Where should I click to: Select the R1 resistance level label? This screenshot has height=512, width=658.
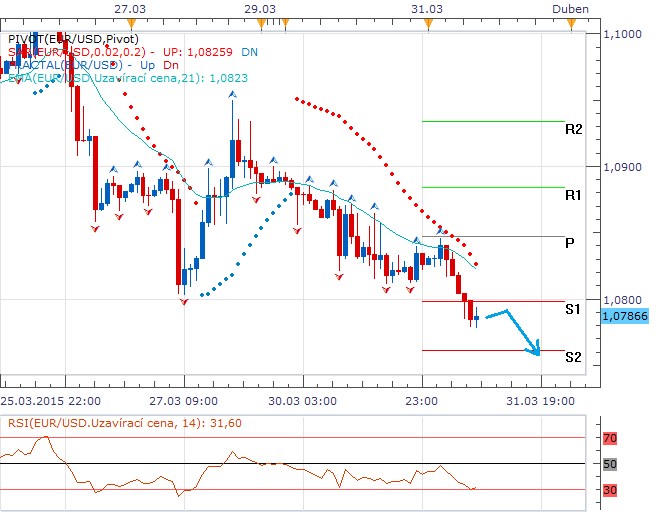pyautogui.click(x=573, y=195)
